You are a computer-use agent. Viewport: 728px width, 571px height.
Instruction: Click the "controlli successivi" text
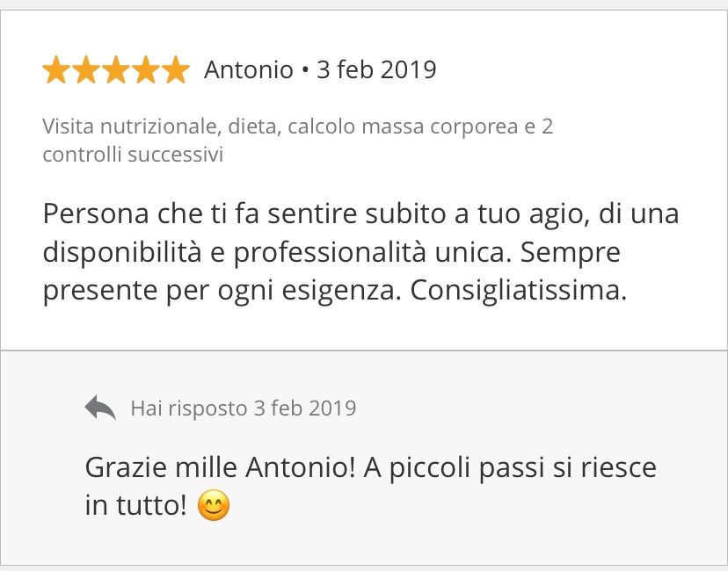[132, 155]
